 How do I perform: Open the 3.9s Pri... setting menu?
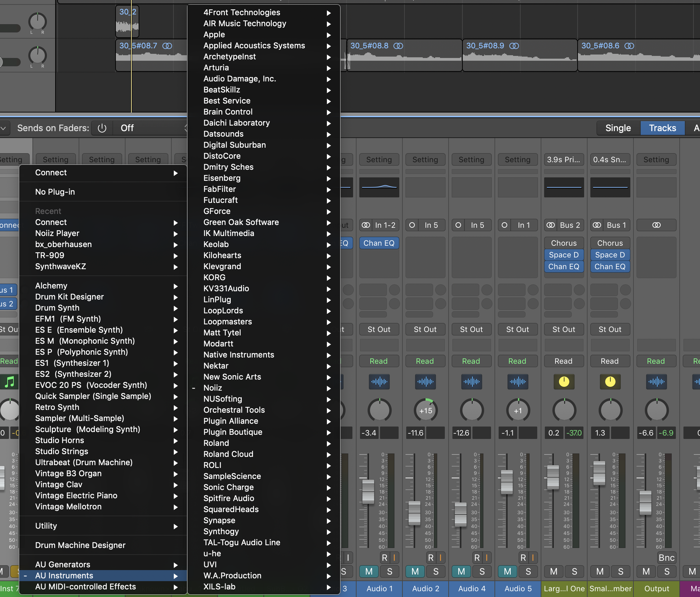tap(564, 160)
